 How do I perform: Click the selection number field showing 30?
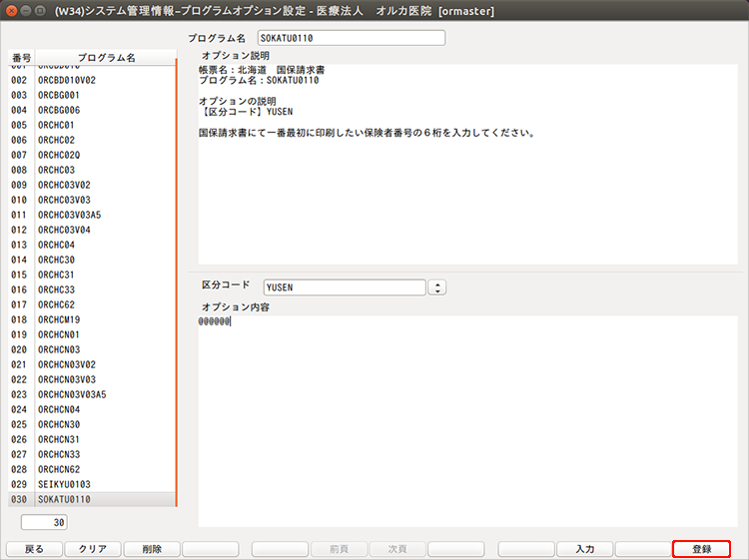[x=44, y=522]
